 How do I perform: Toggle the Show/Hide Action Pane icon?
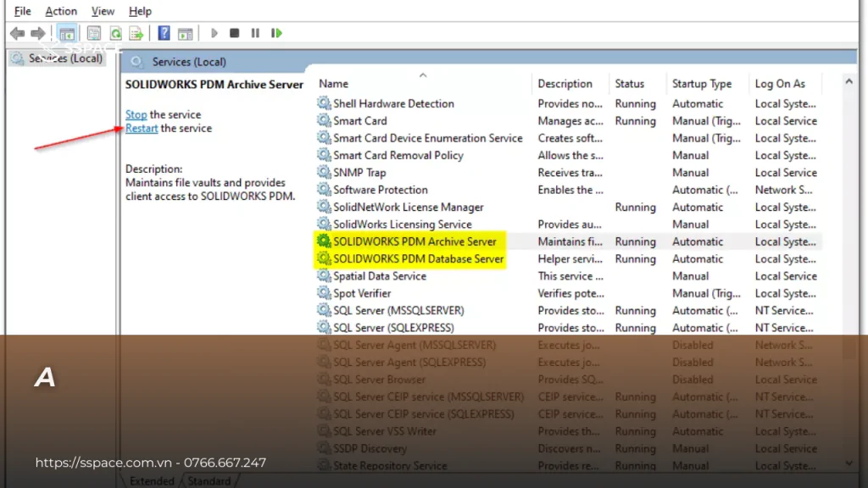click(x=185, y=33)
